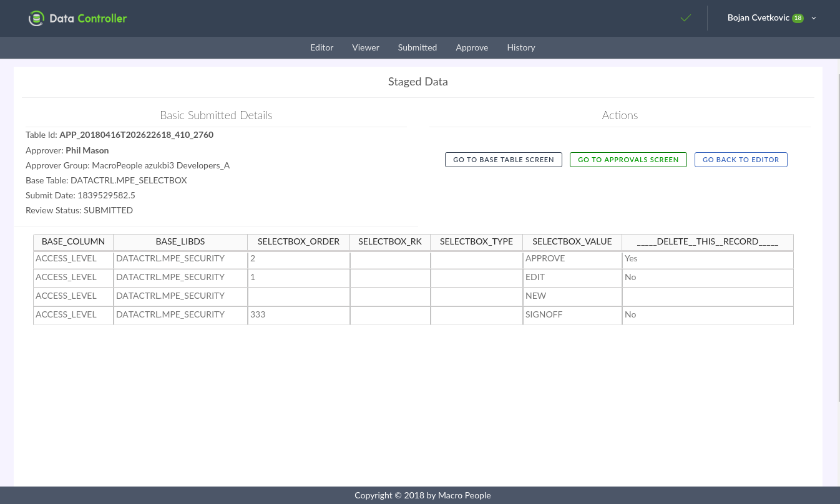The width and height of the screenshot is (840, 504).
Task: Open the Viewer tab
Action: [366, 47]
